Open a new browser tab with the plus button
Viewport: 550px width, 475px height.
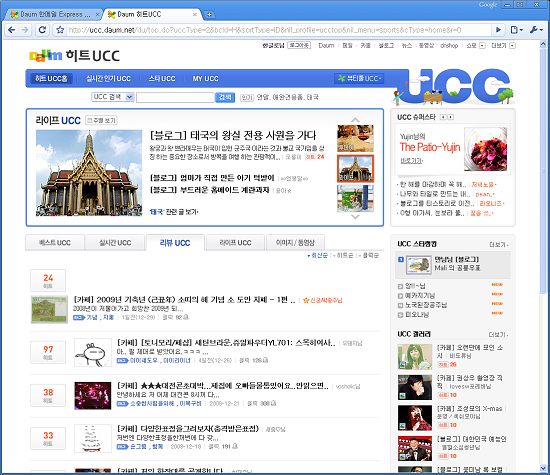(x=209, y=14)
